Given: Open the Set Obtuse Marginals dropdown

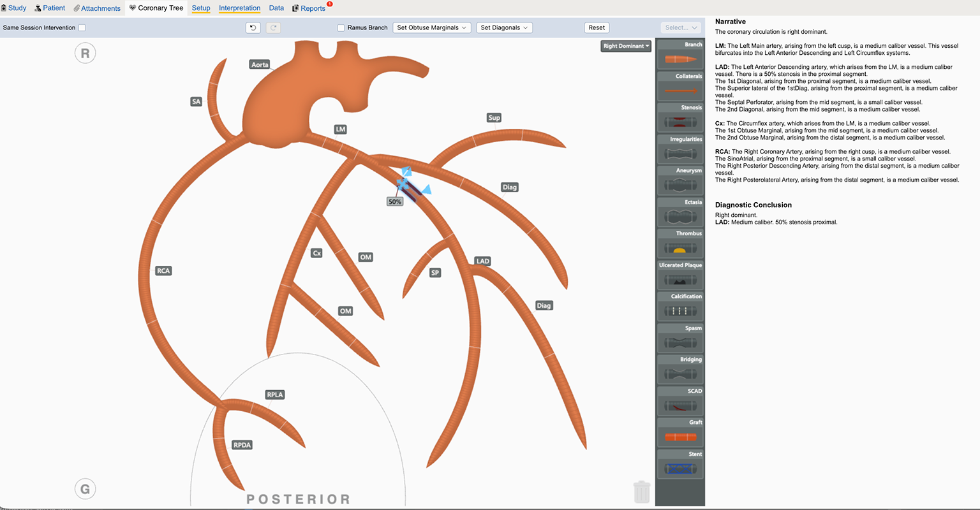Looking at the screenshot, I should pyautogui.click(x=431, y=27).
